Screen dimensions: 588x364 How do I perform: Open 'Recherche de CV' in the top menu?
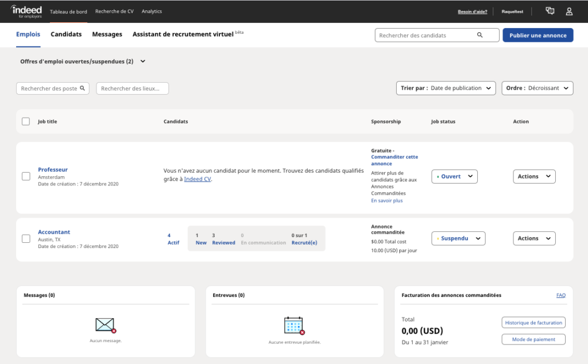click(x=114, y=11)
